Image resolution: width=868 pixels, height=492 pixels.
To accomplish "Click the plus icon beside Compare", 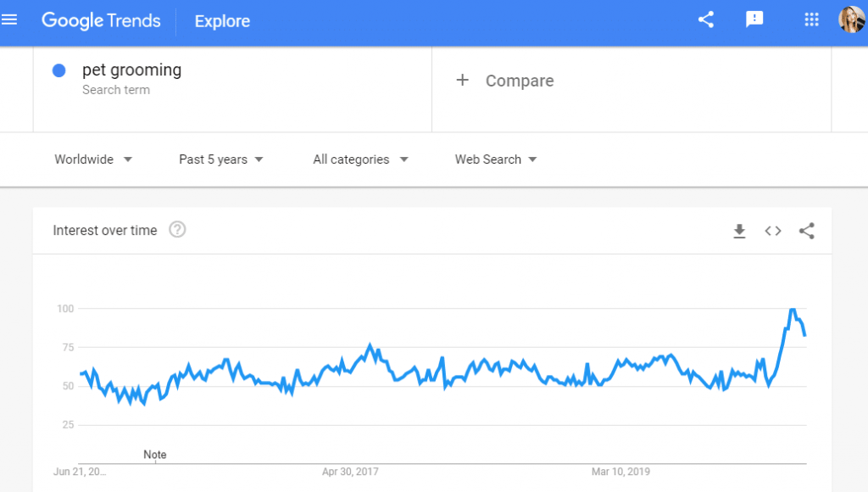I will pyautogui.click(x=462, y=81).
